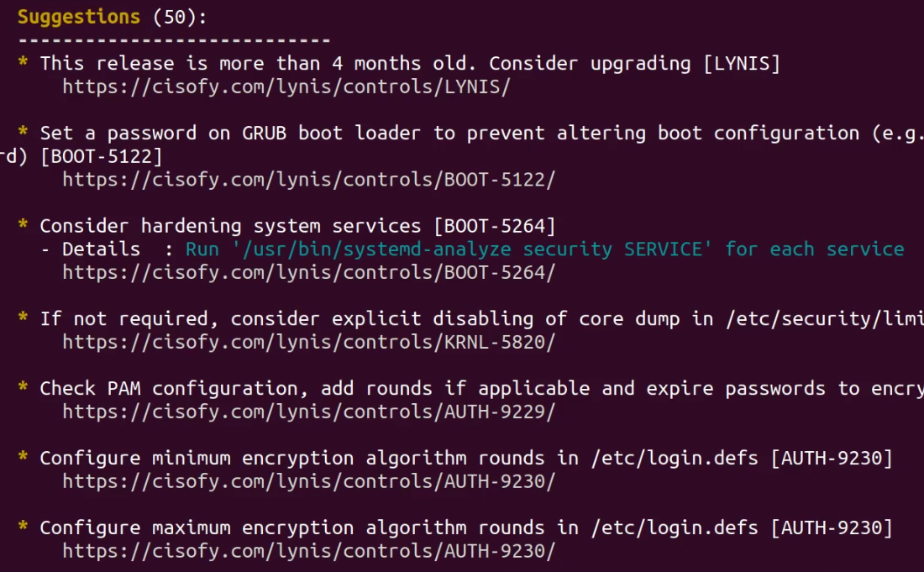
Task: Click the systemd-analyze security command text
Action: pos(472,249)
